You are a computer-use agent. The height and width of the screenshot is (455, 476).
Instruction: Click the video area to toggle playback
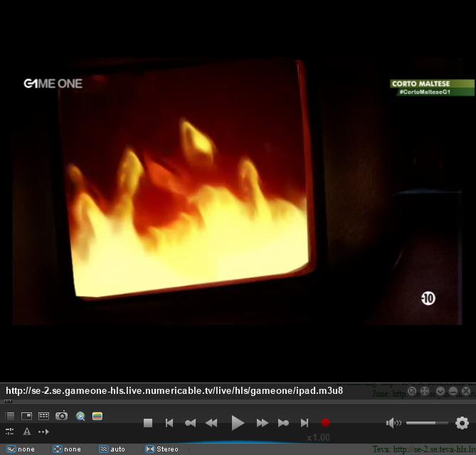[x=238, y=191]
